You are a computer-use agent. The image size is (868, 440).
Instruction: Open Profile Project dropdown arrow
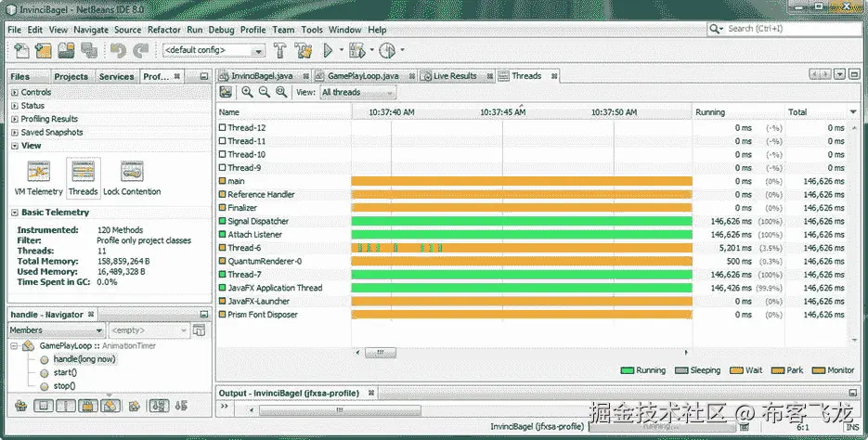tap(402, 50)
